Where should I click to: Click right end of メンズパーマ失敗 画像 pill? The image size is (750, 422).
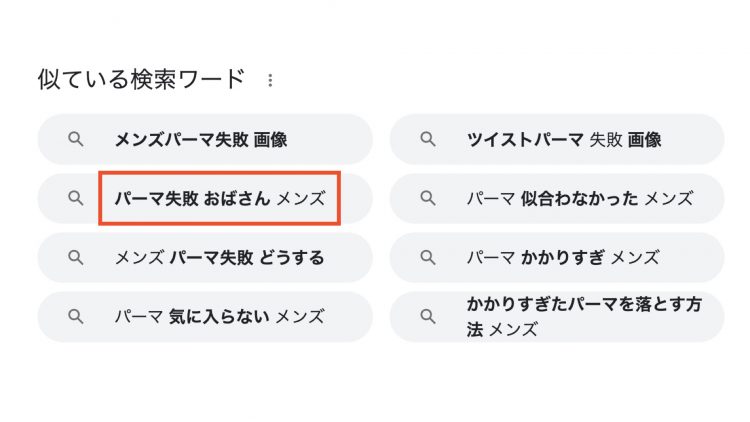click(354, 139)
